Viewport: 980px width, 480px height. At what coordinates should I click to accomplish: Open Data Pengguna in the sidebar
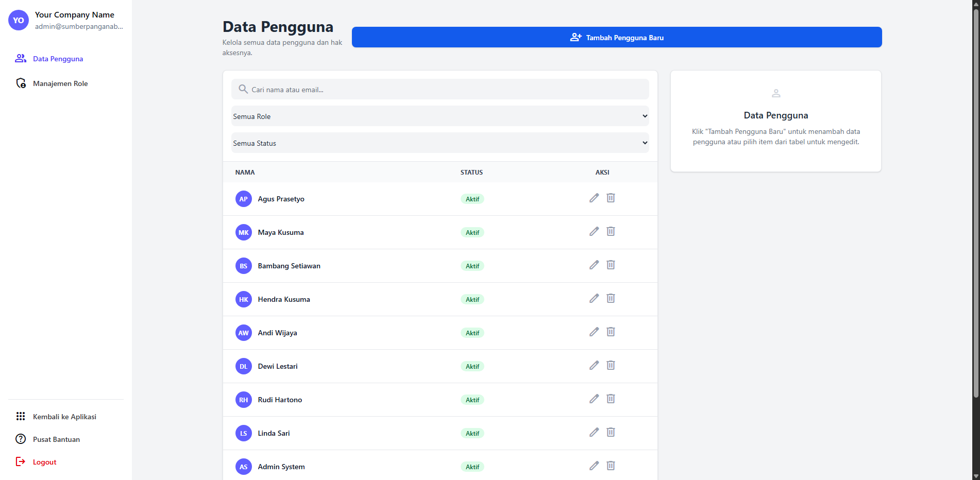pos(58,59)
